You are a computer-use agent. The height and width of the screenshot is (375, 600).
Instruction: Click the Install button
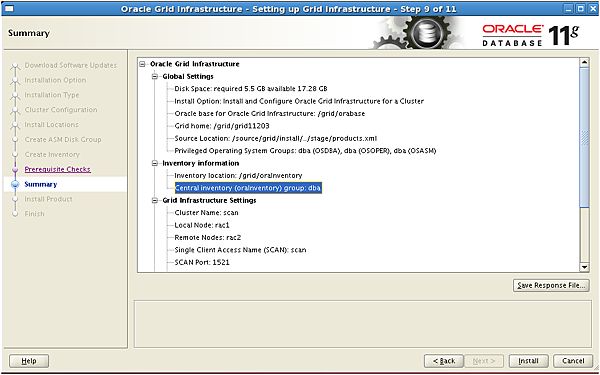[528, 361]
